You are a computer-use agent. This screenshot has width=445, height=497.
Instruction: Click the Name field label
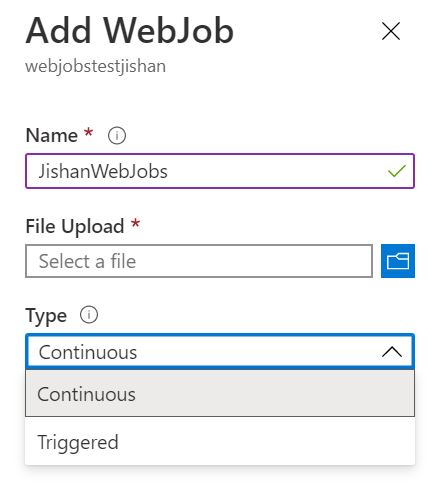click(x=52, y=136)
